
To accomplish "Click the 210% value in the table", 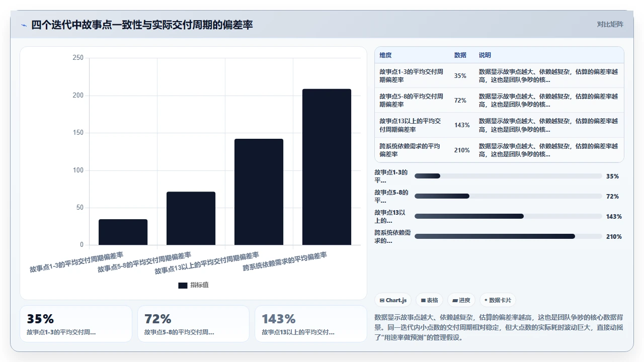I will [462, 150].
